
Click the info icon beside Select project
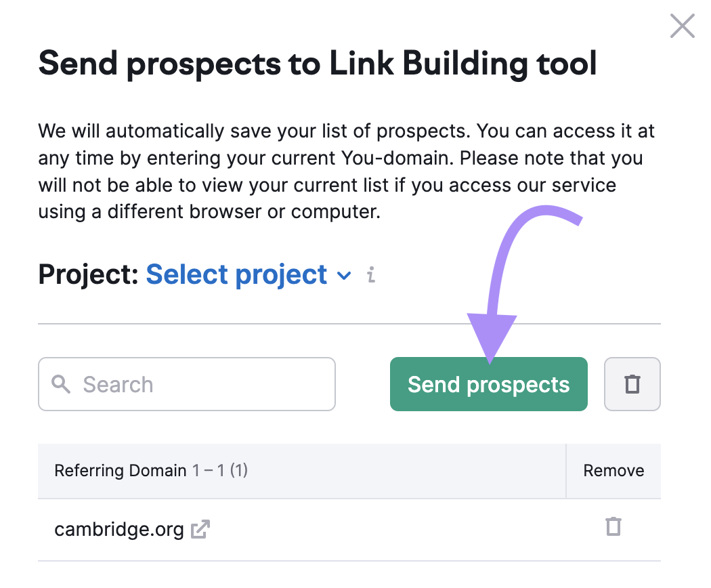pyautogui.click(x=370, y=275)
